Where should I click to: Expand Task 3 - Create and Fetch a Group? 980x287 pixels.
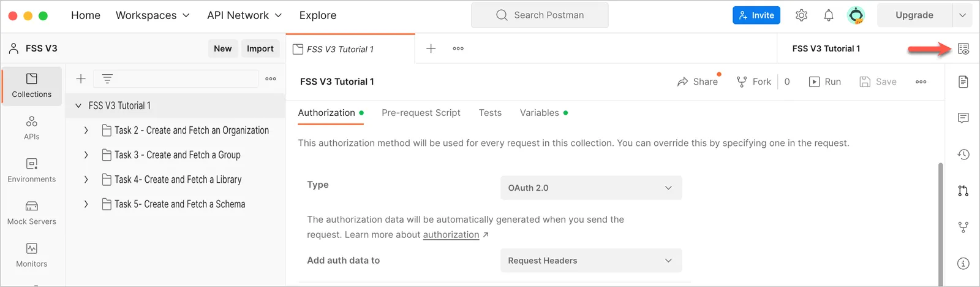pos(86,155)
